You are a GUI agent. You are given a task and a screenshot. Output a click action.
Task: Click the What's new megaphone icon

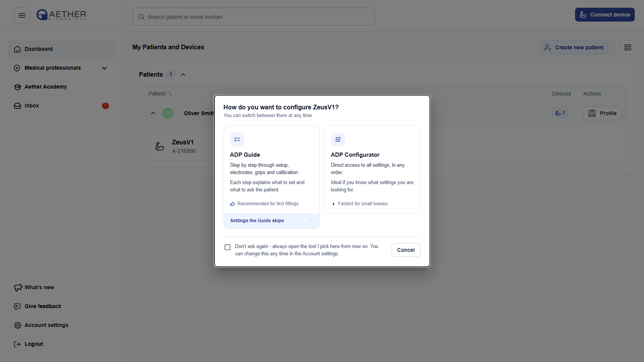18,288
